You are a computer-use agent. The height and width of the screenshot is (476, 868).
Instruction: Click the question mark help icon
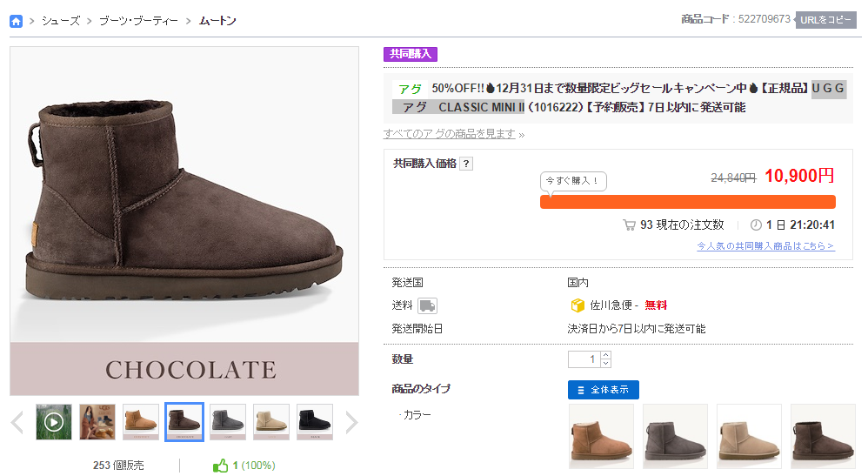tap(466, 164)
